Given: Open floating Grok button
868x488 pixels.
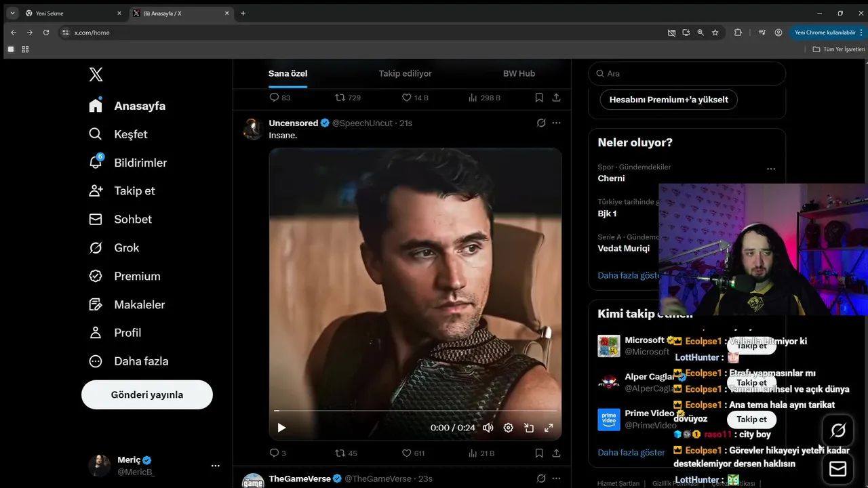Looking at the screenshot, I should tap(838, 430).
